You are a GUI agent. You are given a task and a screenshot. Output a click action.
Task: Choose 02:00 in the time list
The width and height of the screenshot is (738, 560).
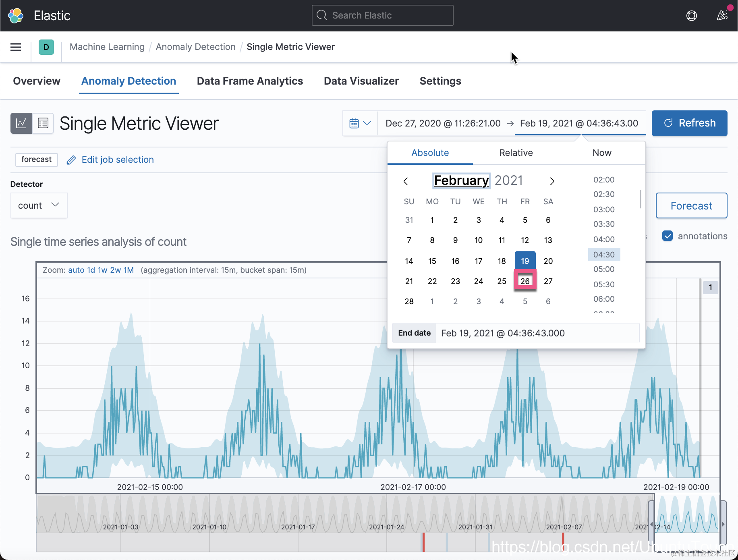[604, 180]
